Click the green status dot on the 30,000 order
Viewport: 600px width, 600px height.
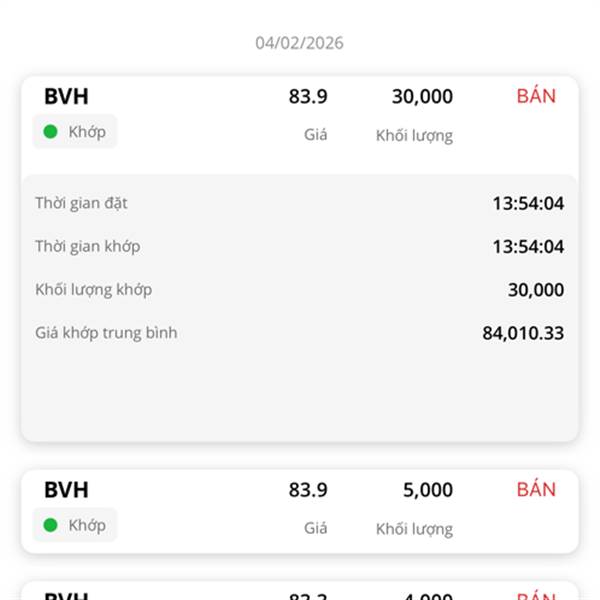(x=50, y=131)
